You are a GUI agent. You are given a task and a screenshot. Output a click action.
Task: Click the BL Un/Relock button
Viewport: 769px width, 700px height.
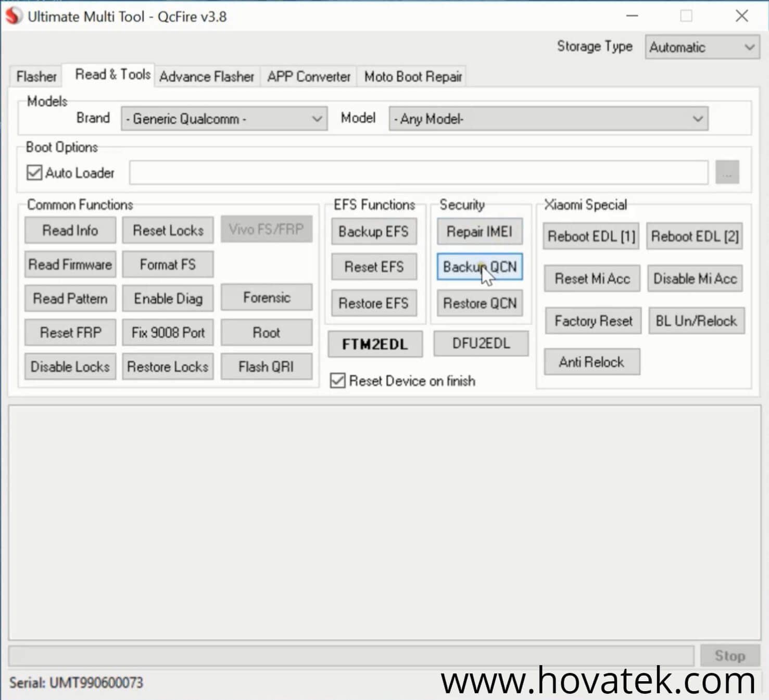[697, 321]
